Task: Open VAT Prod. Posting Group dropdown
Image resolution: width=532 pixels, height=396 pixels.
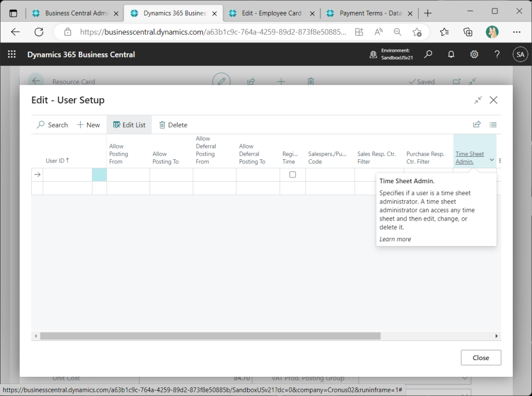Action: coord(465,378)
